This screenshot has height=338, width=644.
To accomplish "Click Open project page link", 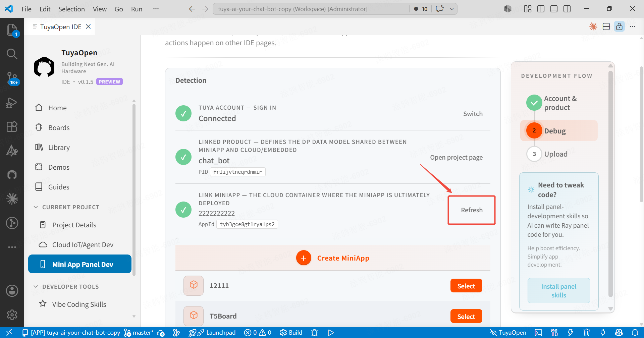I will tap(456, 157).
